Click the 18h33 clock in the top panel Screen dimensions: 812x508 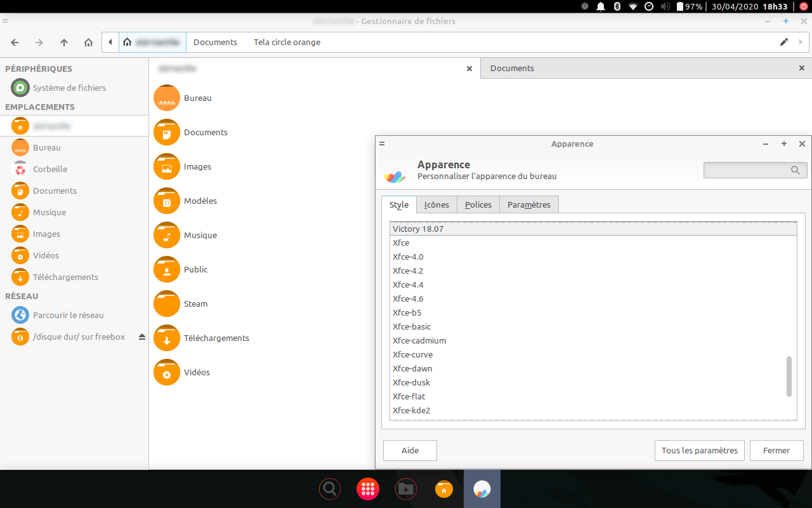click(x=775, y=6)
